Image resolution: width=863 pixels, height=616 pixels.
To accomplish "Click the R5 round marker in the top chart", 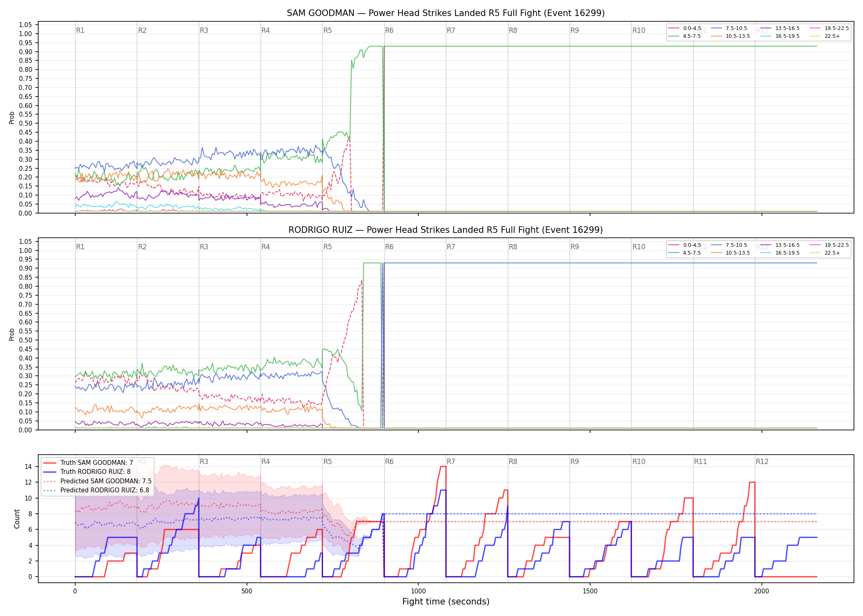I will click(328, 30).
